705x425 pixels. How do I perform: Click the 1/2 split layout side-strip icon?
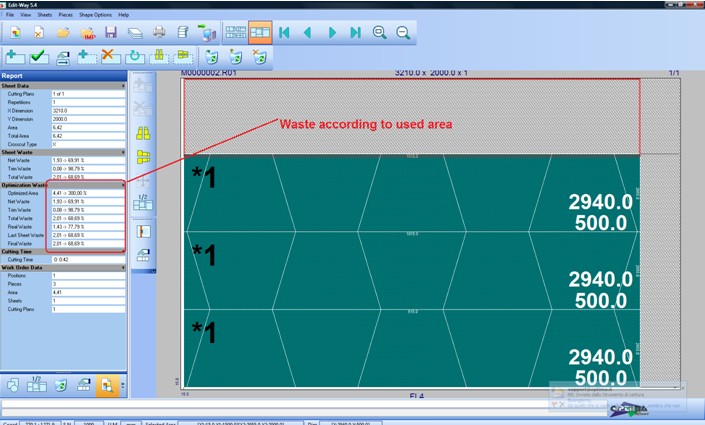[143, 202]
